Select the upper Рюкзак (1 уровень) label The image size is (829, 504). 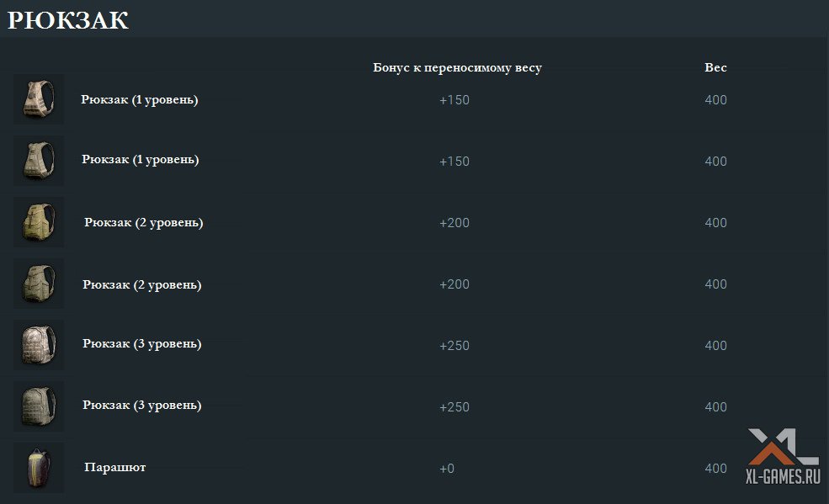[140, 99]
